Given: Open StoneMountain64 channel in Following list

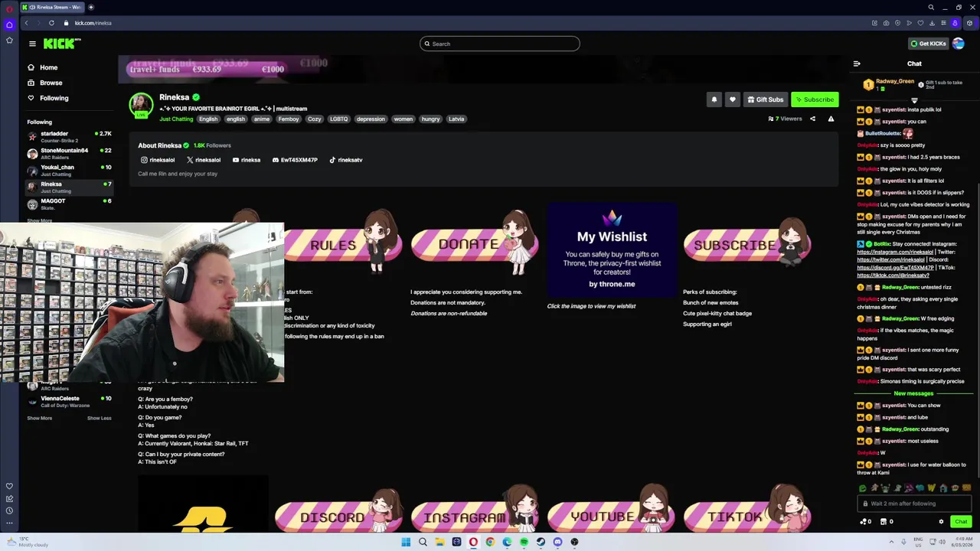Looking at the screenshot, I should pyautogui.click(x=69, y=153).
